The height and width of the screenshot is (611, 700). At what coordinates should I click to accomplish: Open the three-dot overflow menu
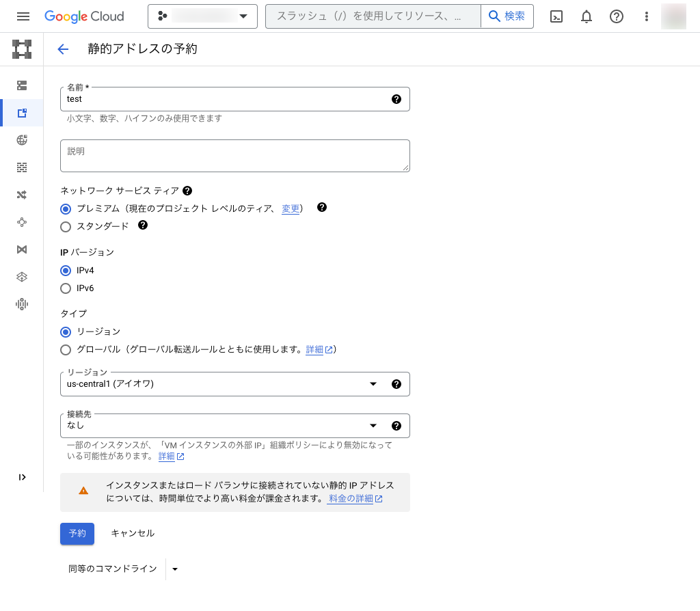tap(646, 16)
